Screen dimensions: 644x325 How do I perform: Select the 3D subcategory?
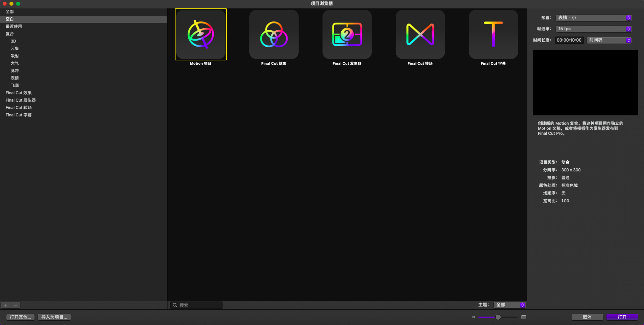click(84, 41)
